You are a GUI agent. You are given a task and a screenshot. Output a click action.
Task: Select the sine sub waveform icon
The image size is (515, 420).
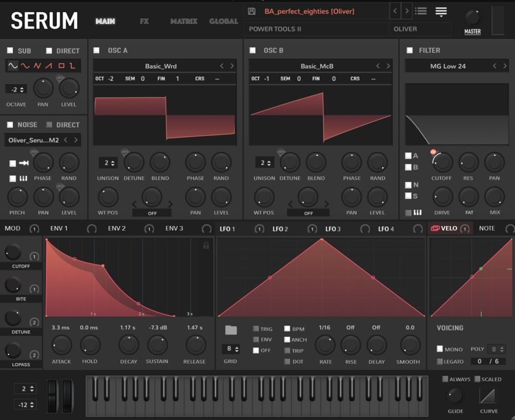[x=13, y=66]
